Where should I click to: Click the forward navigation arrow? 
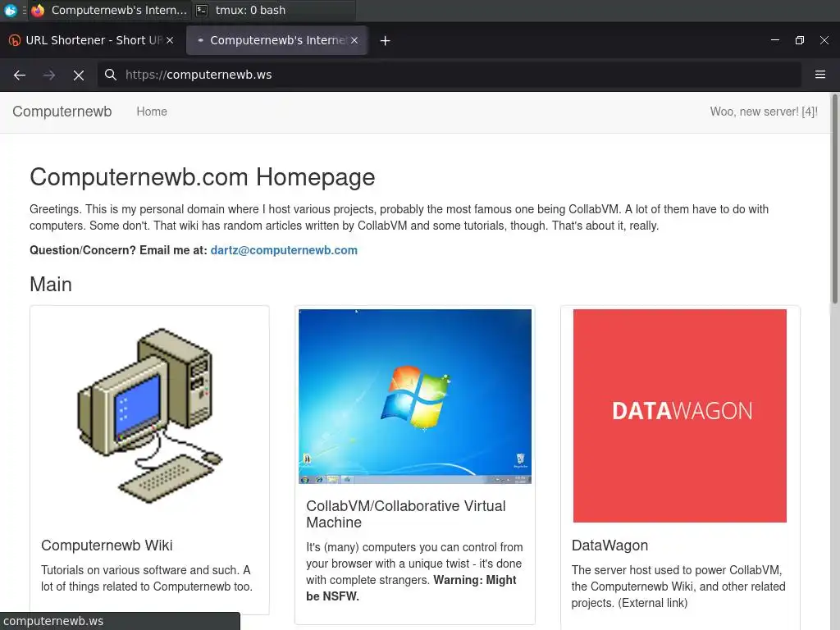pos(49,75)
